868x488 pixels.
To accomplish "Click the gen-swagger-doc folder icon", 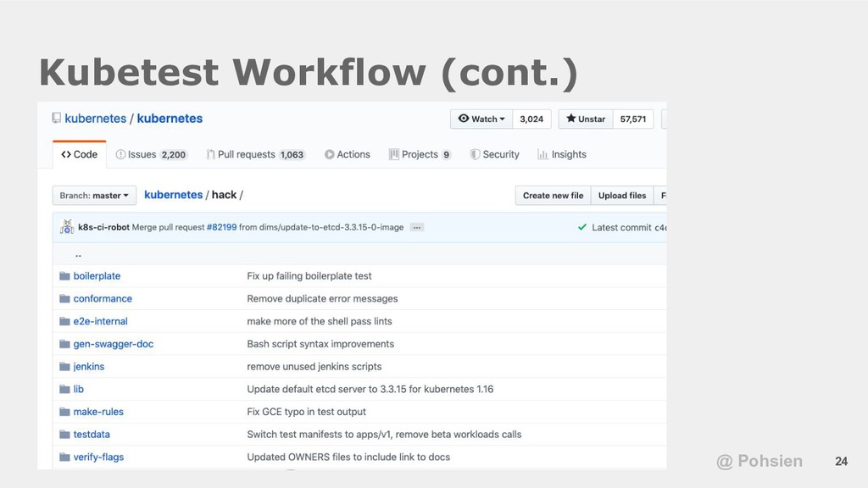I will (64, 344).
